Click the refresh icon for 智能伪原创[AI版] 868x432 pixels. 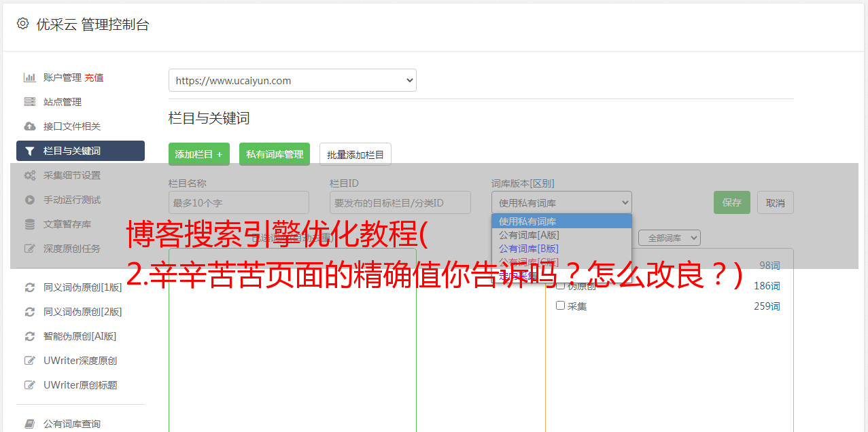[x=30, y=336]
